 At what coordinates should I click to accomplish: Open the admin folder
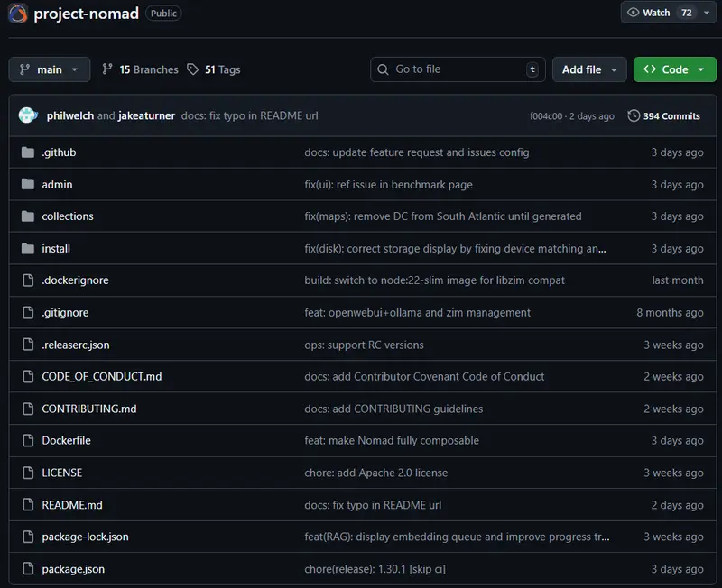coord(57,185)
